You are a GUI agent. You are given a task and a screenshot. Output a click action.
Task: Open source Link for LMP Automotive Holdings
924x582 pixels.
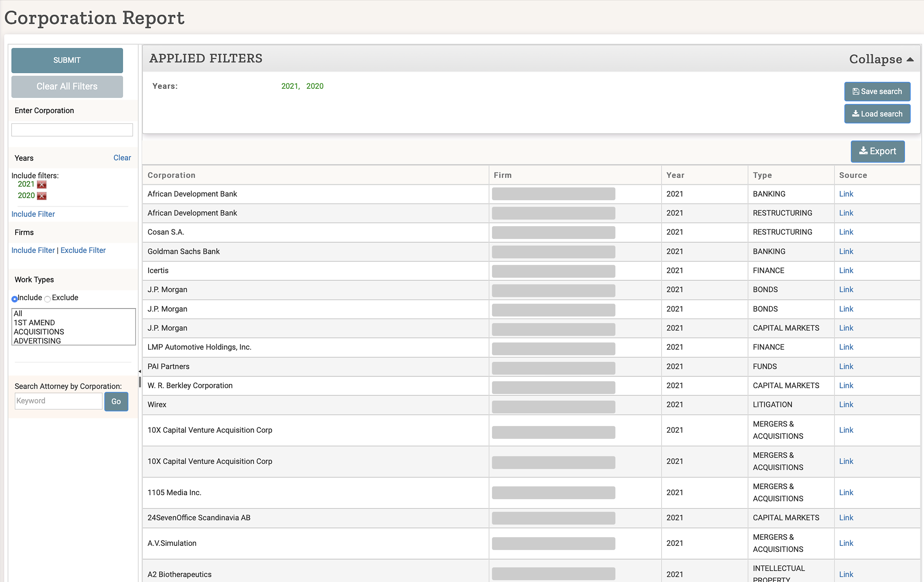click(846, 347)
